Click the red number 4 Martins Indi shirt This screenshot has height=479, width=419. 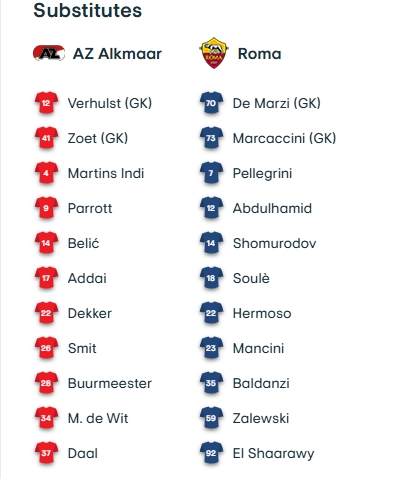[46, 173]
